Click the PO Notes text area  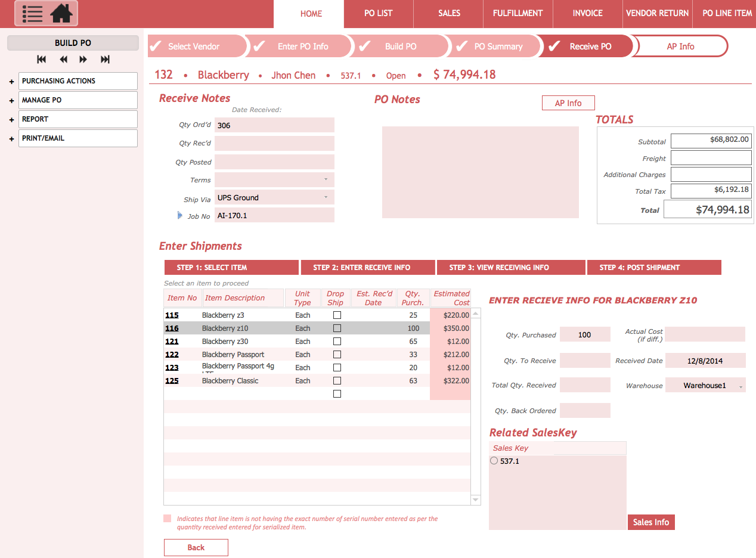[x=481, y=172]
